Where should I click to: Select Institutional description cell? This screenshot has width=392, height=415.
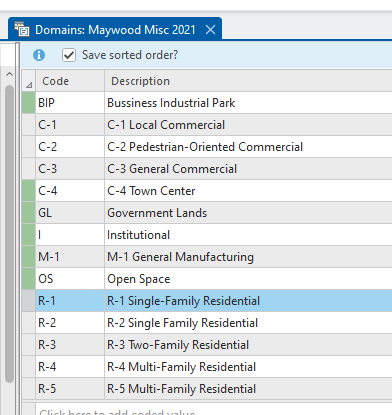pos(248,235)
